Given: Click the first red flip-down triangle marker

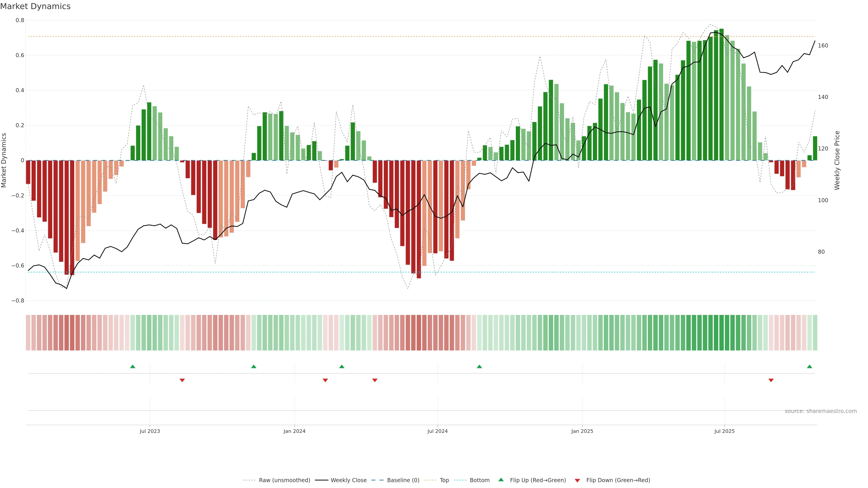Looking at the screenshot, I should click(x=182, y=380).
